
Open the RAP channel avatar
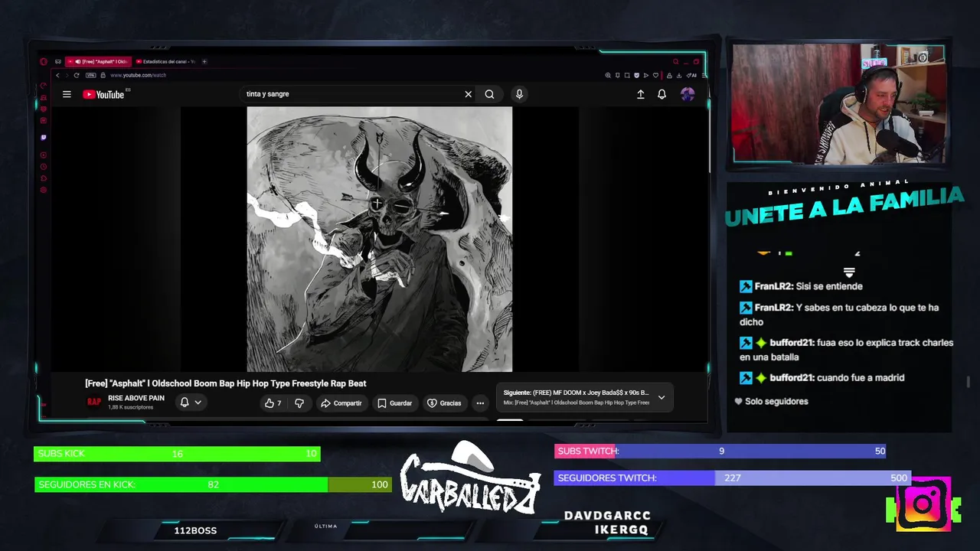(94, 402)
